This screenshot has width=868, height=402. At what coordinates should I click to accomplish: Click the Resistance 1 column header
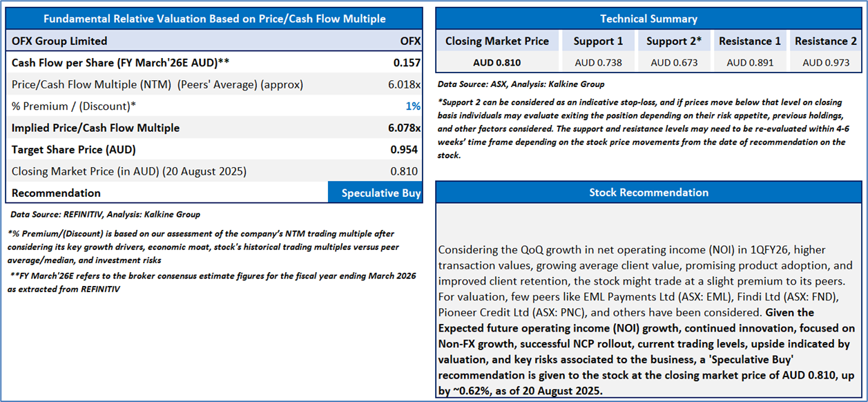tap(750, 41)
